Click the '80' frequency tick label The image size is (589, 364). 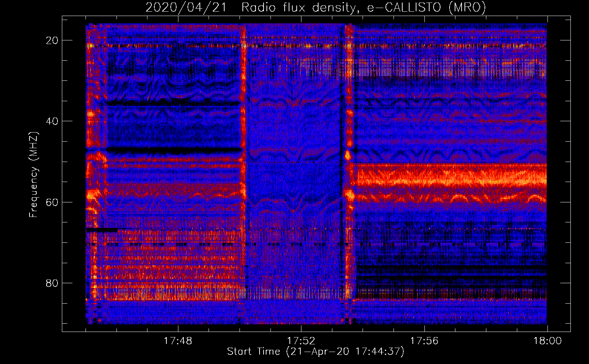[52, 283]
